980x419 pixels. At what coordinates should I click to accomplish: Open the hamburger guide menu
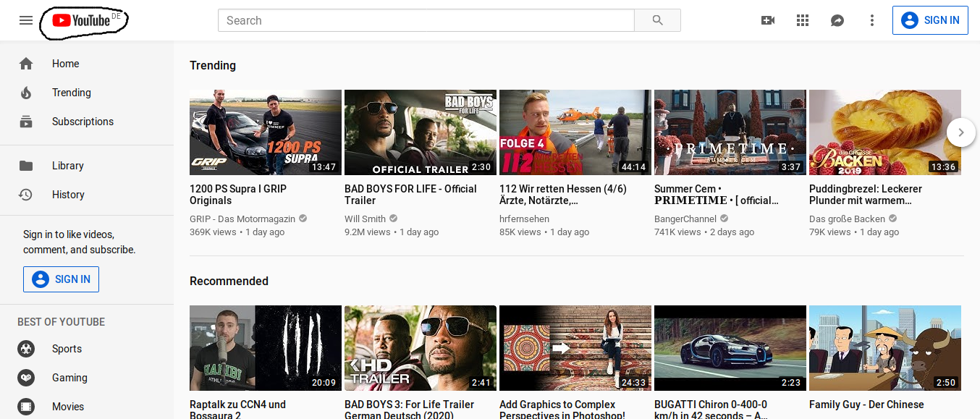pyautogui.click(x=26, y=20)
